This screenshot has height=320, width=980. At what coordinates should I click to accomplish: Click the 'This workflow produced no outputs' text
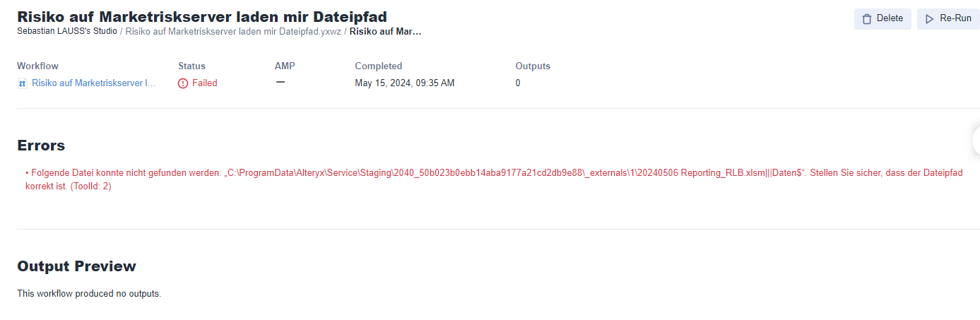89,293
